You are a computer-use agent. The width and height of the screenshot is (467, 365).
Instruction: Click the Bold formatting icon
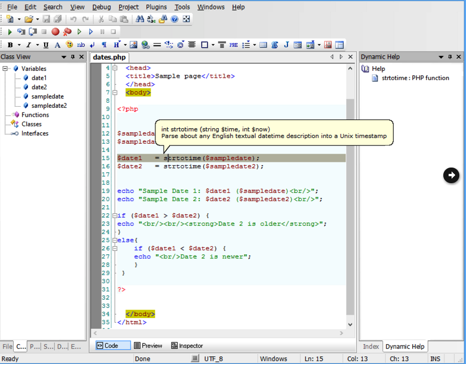(x=10, y=45)
